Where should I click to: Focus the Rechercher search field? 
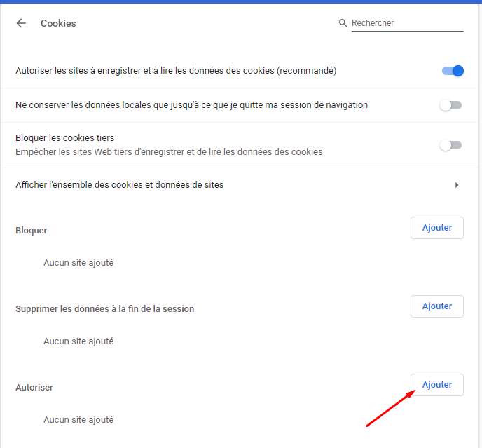(406, 23)
